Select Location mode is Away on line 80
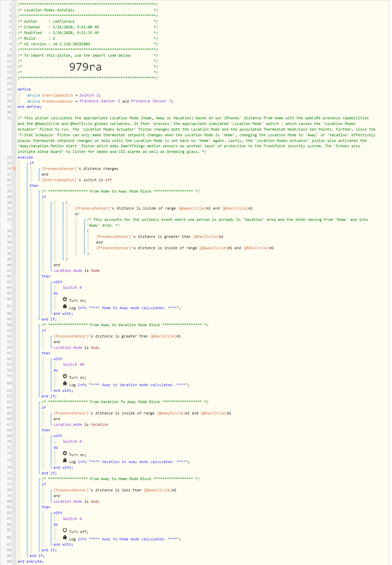392x565 pixels. point(77,501)
